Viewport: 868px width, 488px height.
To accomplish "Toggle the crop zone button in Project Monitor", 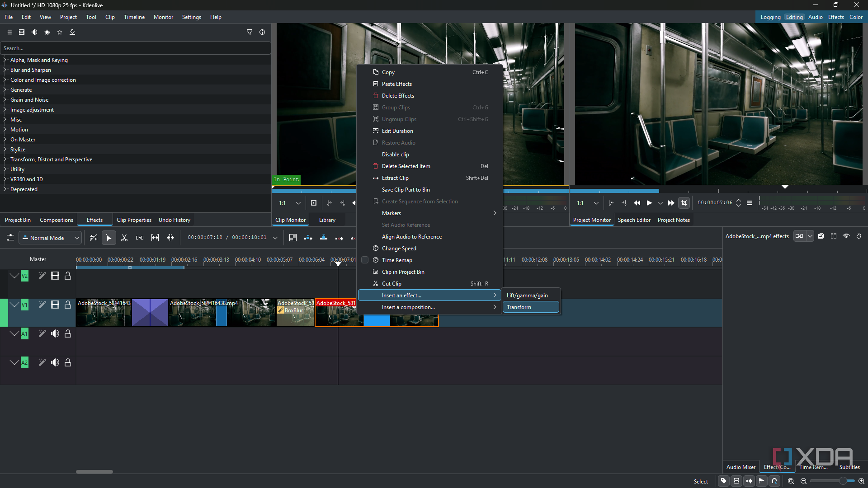I will point(684,203).
